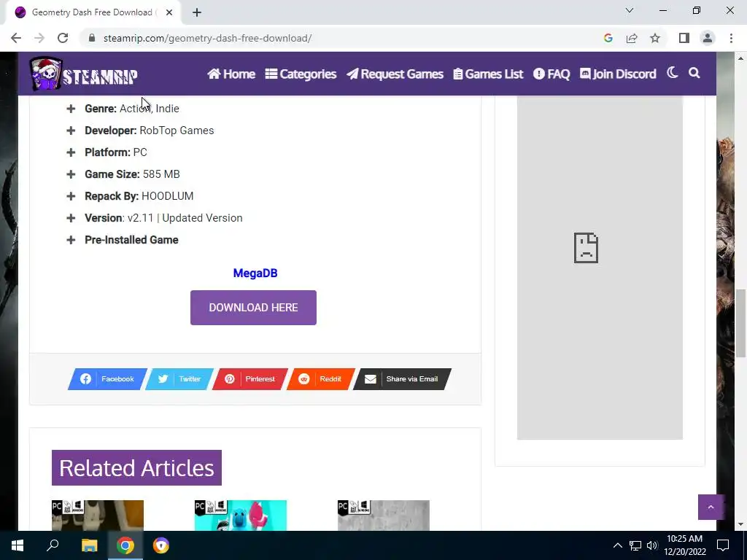Open the second related article thumbnail

coord(241,516)
